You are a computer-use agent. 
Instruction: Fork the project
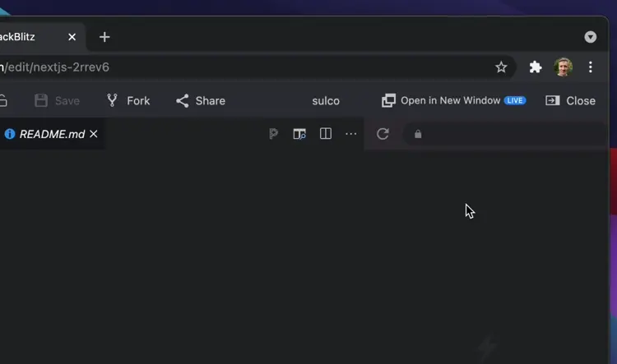tap(128, 100)
